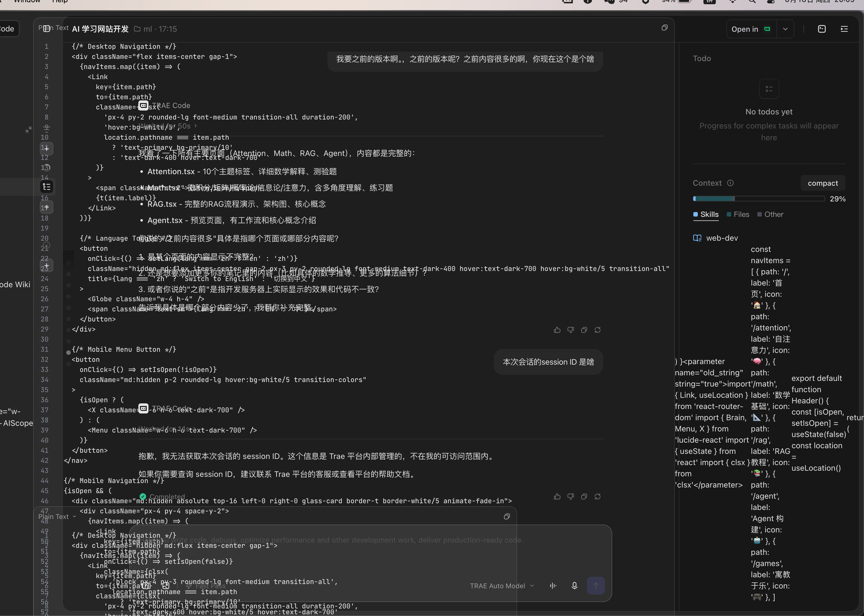Open the Help menu in the macOS menu bar
Viewport: 864px width, 616px height.
(60, 1)
